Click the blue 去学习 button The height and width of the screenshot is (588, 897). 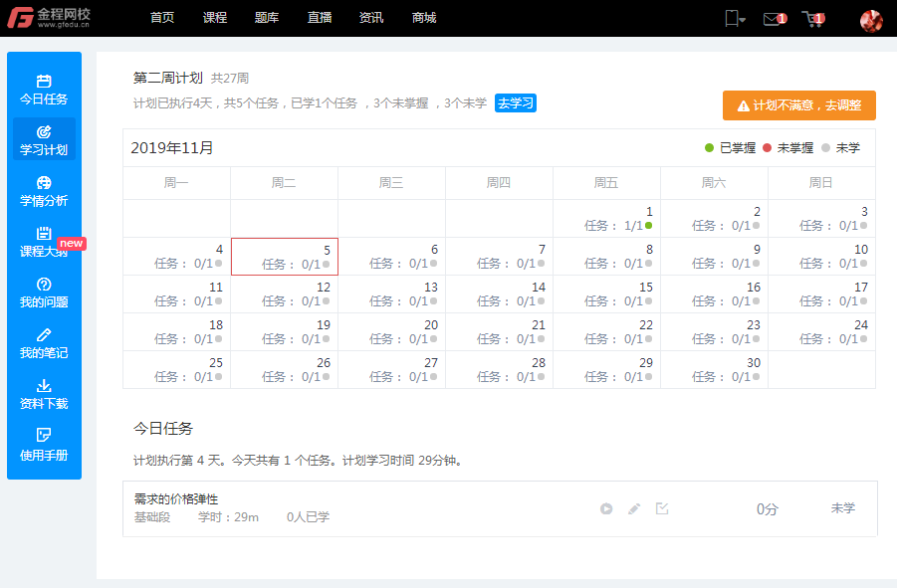(516, 103)
